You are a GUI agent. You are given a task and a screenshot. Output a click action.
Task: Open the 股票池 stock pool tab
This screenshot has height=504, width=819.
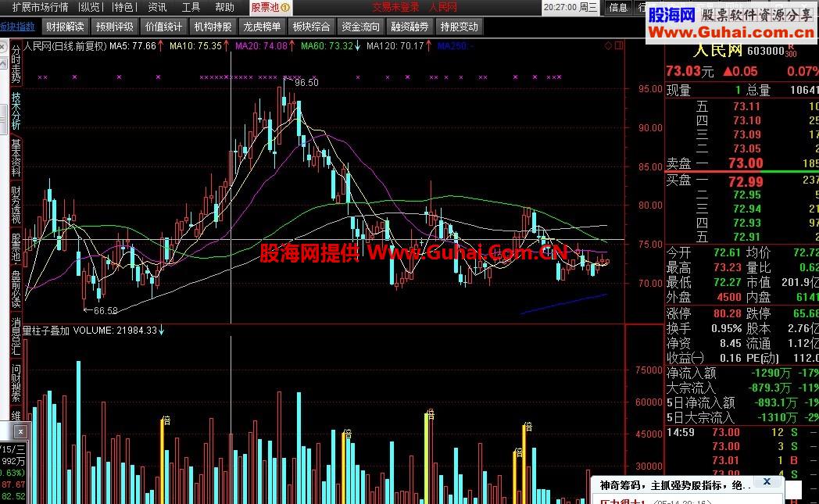click(x=270, y=7)
